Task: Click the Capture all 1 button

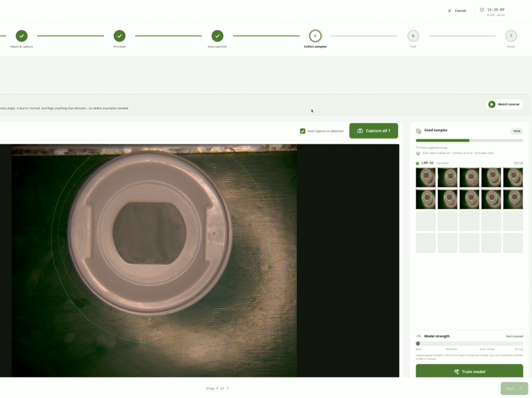Action: (x=374, y=131)
